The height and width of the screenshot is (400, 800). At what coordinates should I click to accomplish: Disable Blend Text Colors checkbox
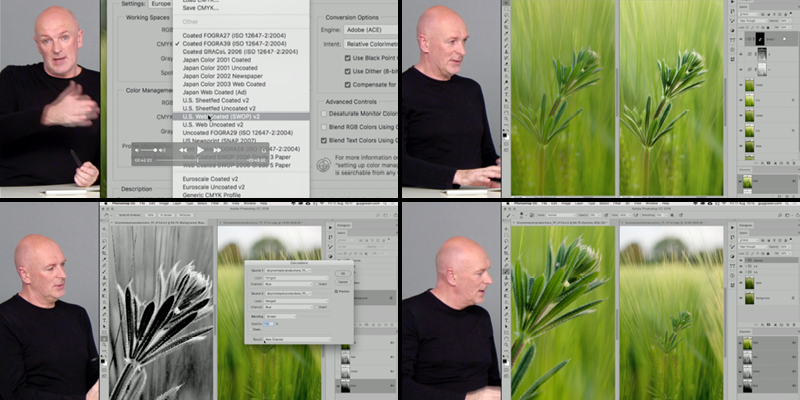(323, 140)
